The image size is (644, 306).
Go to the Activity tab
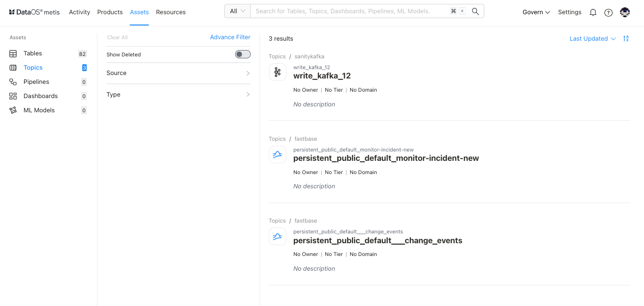click(x=79, y=12)
